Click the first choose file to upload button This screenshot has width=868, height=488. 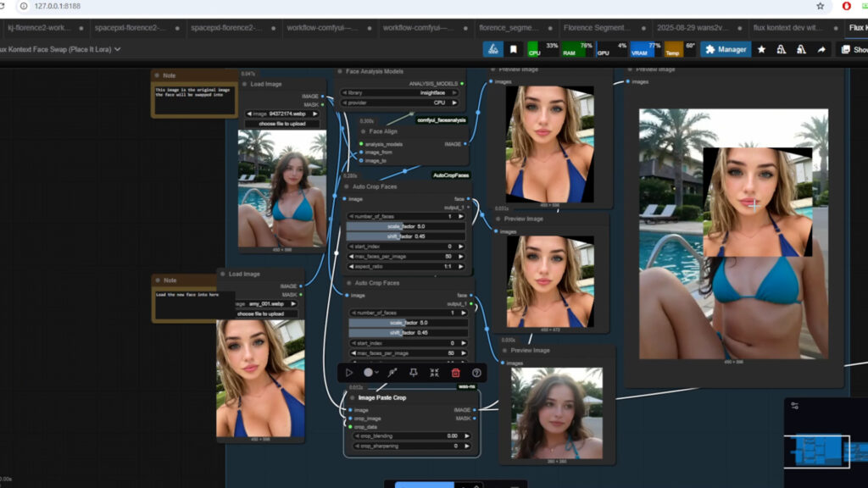point(283,124)
